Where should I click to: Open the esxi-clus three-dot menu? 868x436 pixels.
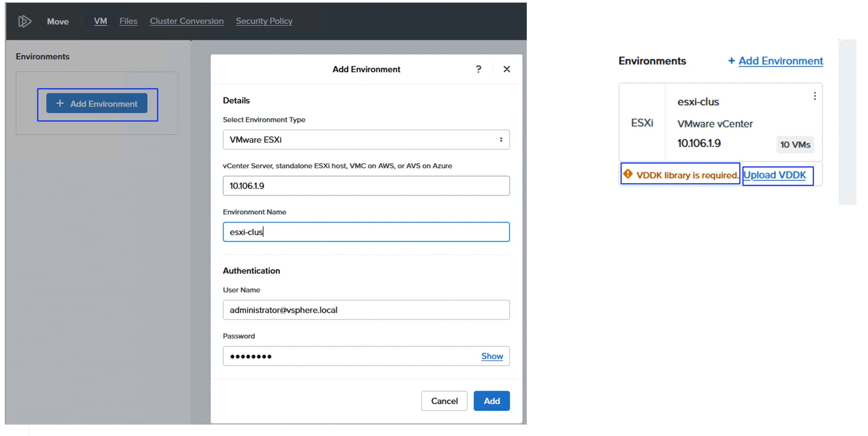[x=815, y=96]
